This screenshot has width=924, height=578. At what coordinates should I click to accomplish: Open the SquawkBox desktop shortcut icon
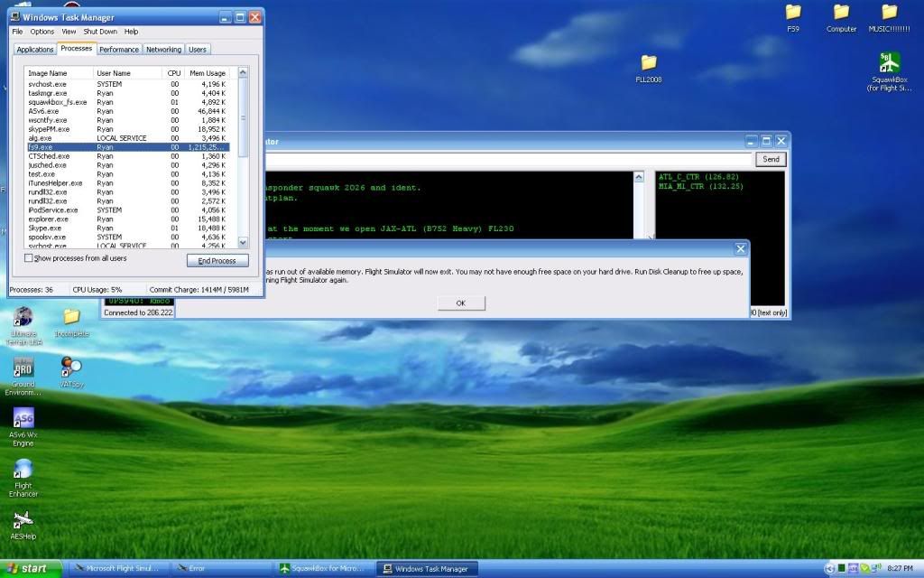(888, 63)
